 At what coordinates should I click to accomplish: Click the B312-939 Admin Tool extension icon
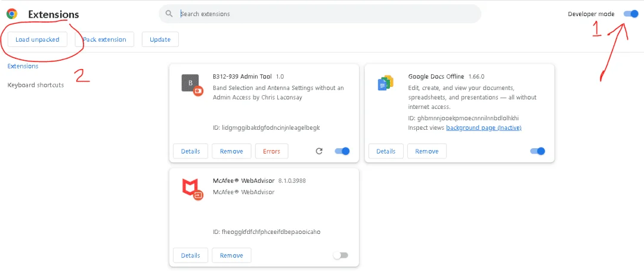coord(192,85)
